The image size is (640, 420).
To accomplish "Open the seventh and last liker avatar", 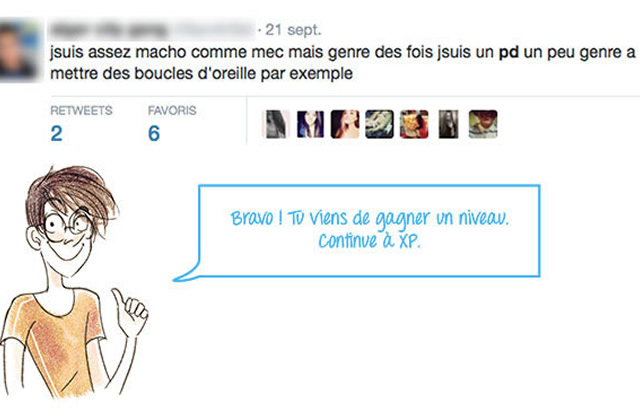I will click(483, 124).
